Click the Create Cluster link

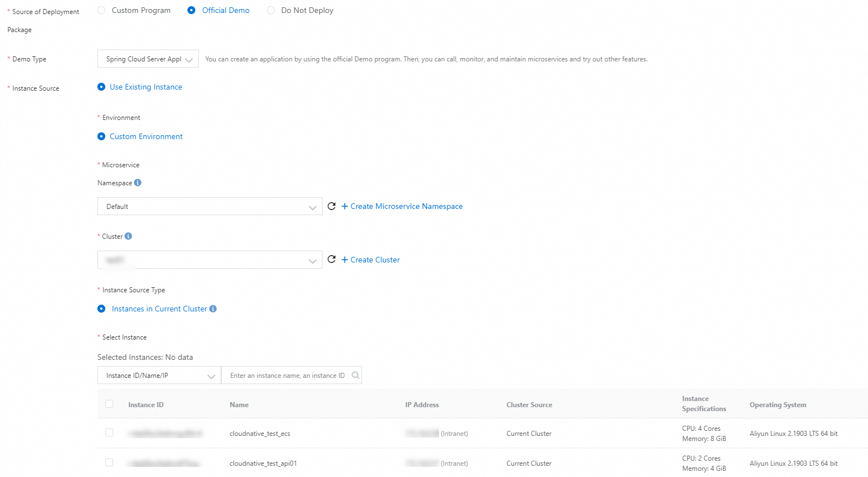click(370, 260)
